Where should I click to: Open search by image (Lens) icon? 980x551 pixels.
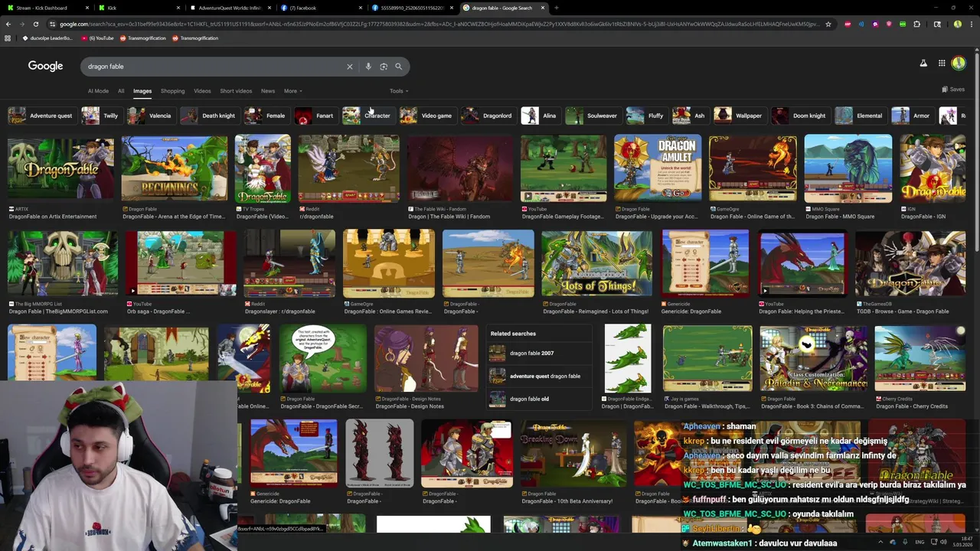coord(384,67)
